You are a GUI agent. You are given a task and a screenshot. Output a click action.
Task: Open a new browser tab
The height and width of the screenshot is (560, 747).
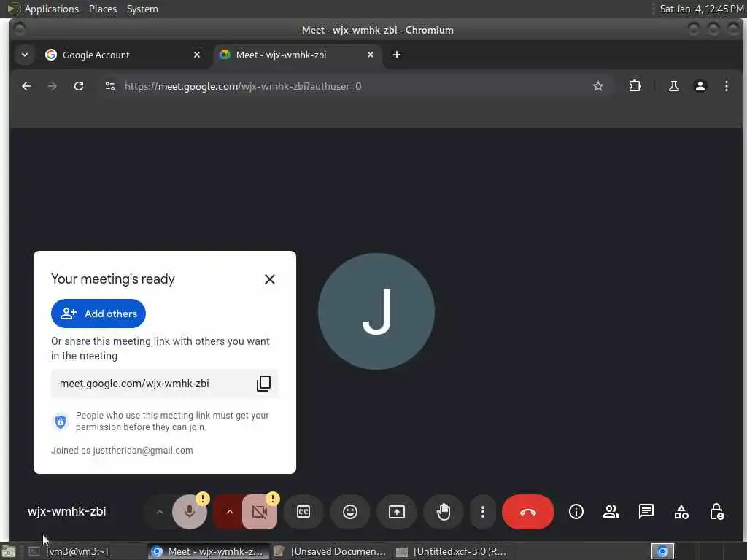coord(396,55)
